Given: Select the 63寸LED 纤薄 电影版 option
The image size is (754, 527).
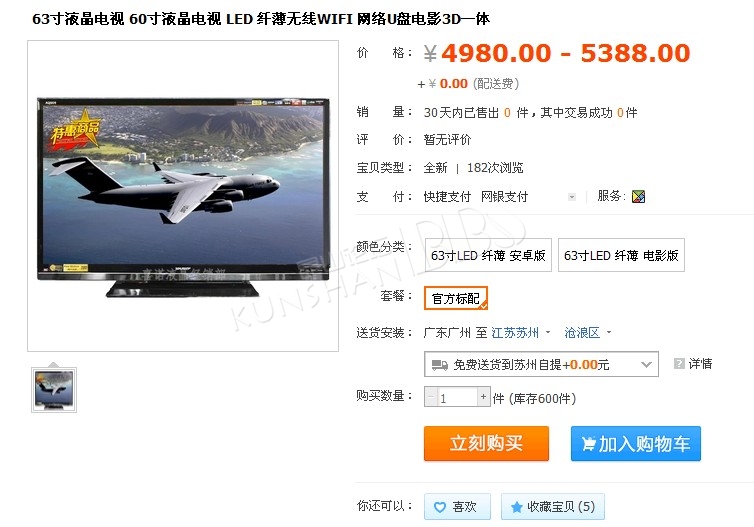Looking at the screenshot, I should pos(621,255).
